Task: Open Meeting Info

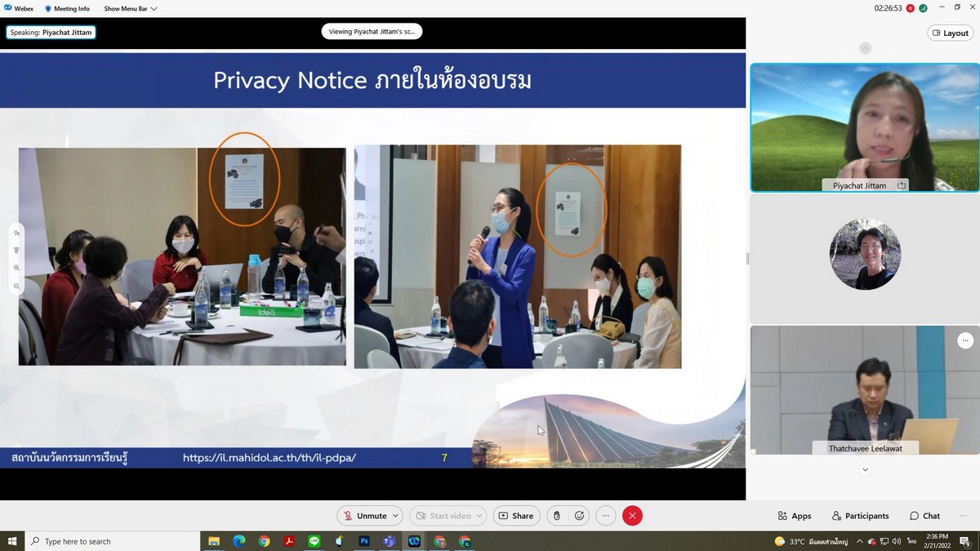Action: [x=67, y=9]
